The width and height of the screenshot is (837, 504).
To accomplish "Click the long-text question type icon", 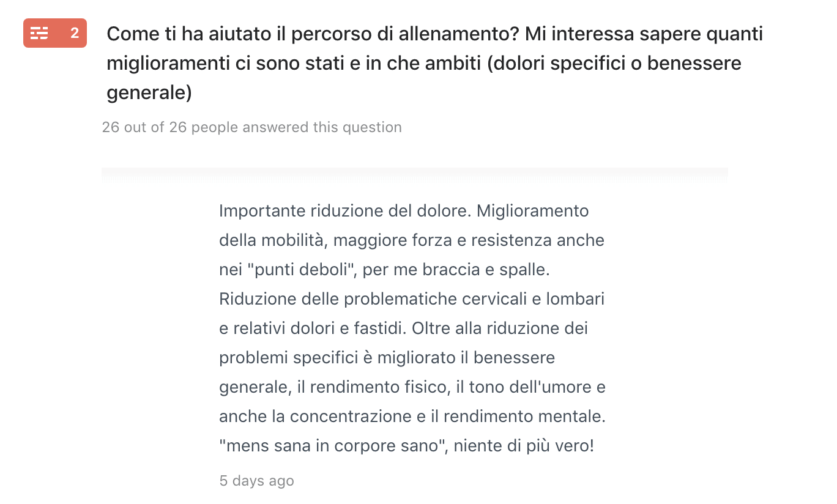I will (x=39, y=33).
